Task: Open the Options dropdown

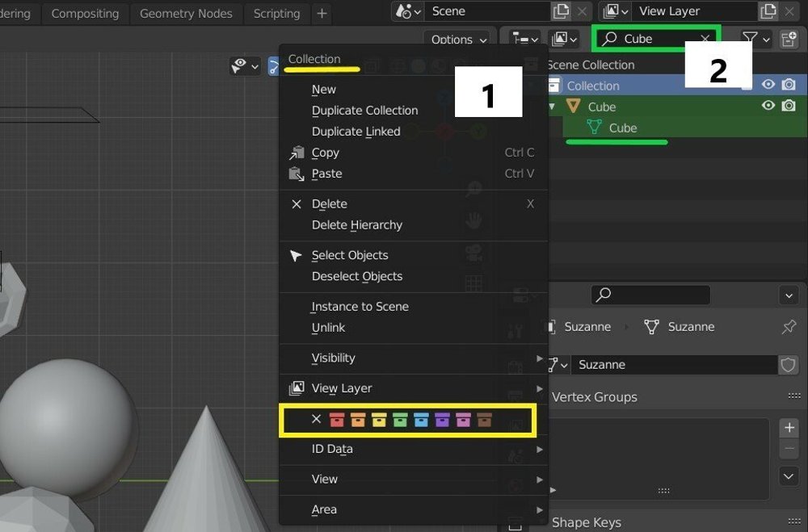Action: pos(459,40)
